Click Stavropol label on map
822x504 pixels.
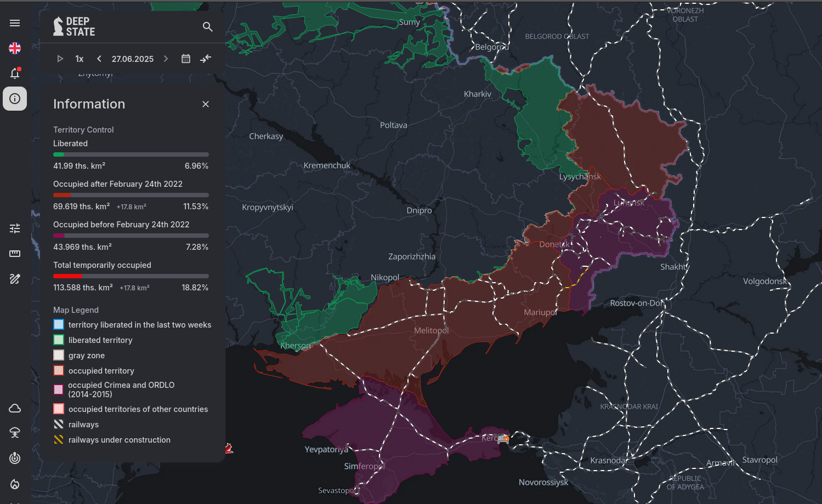759,460
